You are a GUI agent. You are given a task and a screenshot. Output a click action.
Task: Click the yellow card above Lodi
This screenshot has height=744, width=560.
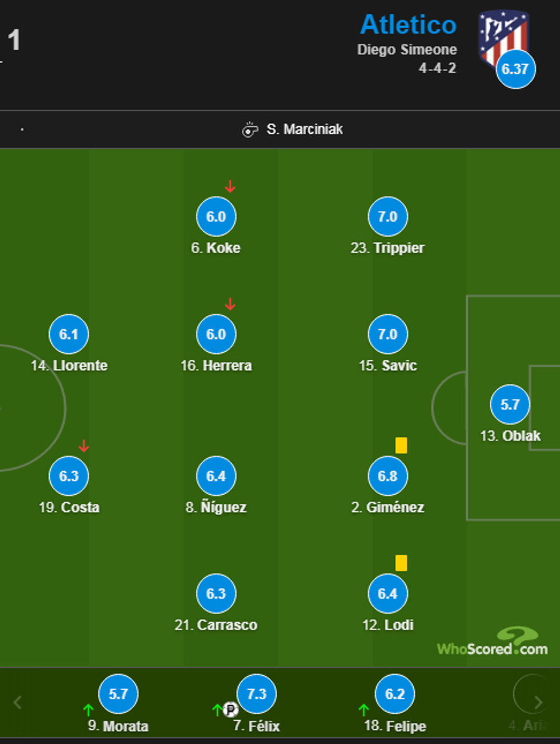point(401,563)
